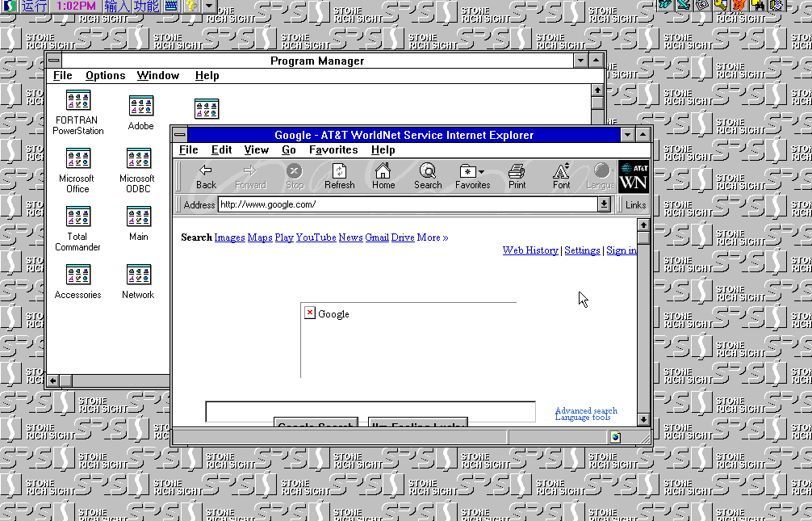Launch Microsoft Access key icon
Screen dimensions: 812x521
click(721, 5)
